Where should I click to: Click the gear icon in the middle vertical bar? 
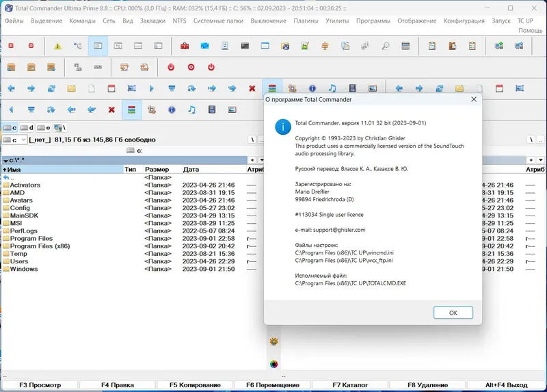click(274, 342)
